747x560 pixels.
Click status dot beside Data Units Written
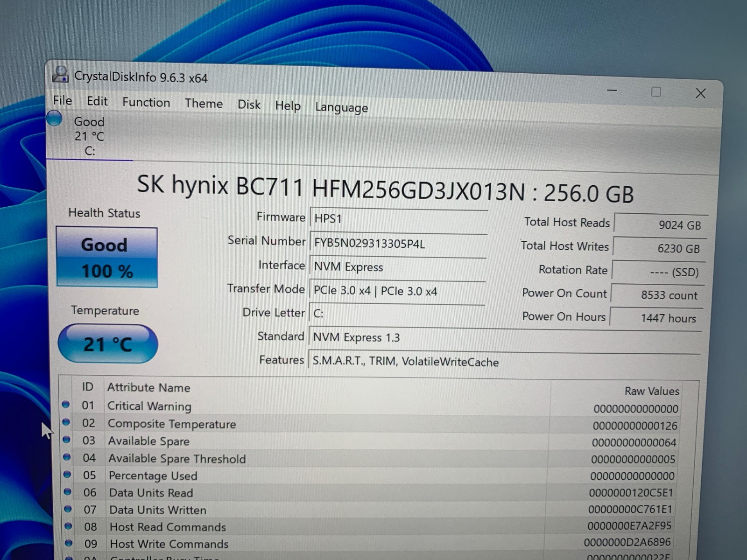tap(69, 508)
